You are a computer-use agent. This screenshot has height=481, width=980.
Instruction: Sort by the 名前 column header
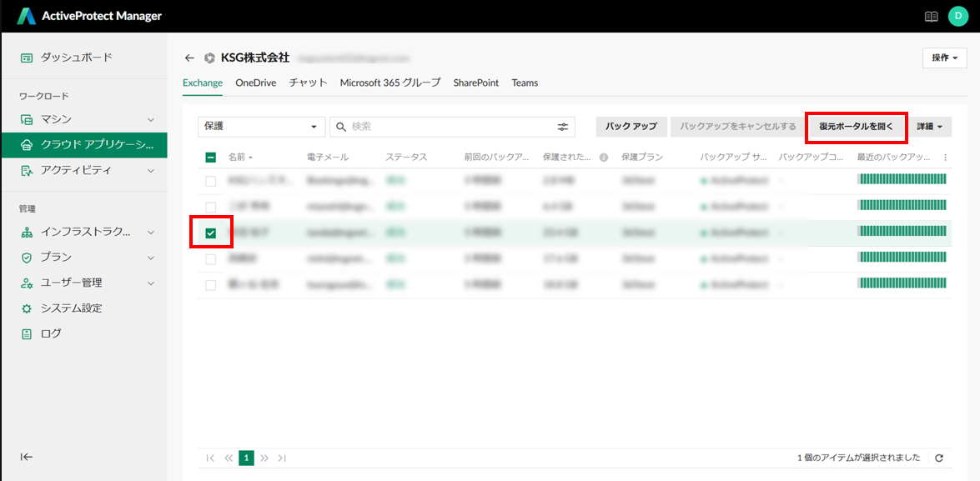tap(241, 158)
